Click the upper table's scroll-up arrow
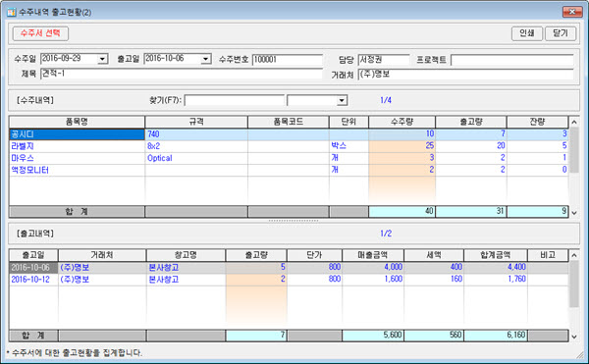This screenshot has height=364, width=589. coord(574,122)
